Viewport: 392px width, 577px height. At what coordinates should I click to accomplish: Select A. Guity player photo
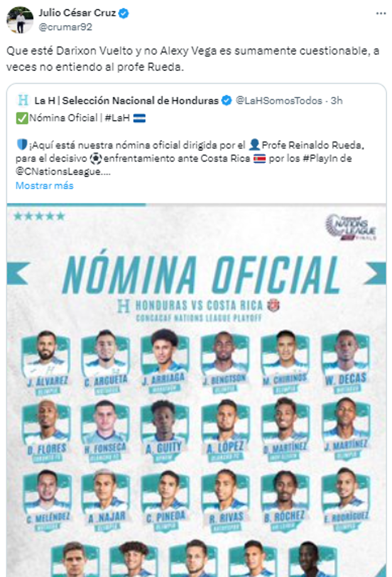click(x=165, y=422)
